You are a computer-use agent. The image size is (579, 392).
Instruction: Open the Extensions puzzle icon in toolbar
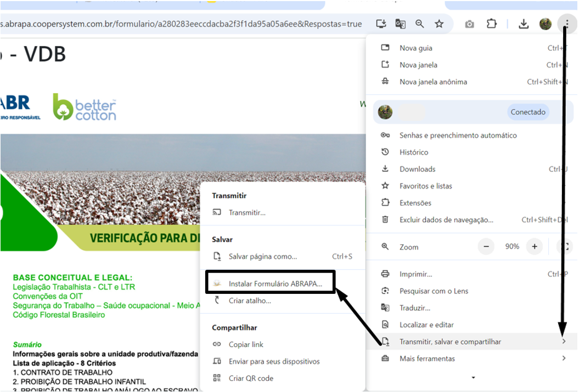492,24
